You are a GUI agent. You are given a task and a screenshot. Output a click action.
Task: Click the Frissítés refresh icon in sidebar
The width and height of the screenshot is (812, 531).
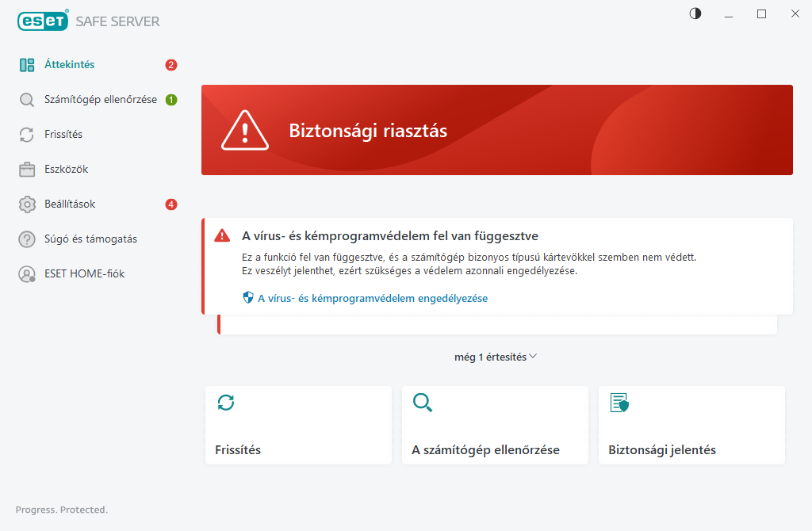pyautogui.click(x=27, y=134)
